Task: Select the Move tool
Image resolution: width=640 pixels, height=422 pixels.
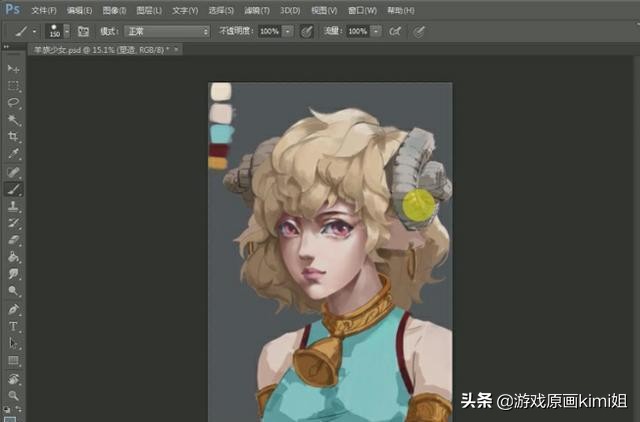Action: click(13, 69)
